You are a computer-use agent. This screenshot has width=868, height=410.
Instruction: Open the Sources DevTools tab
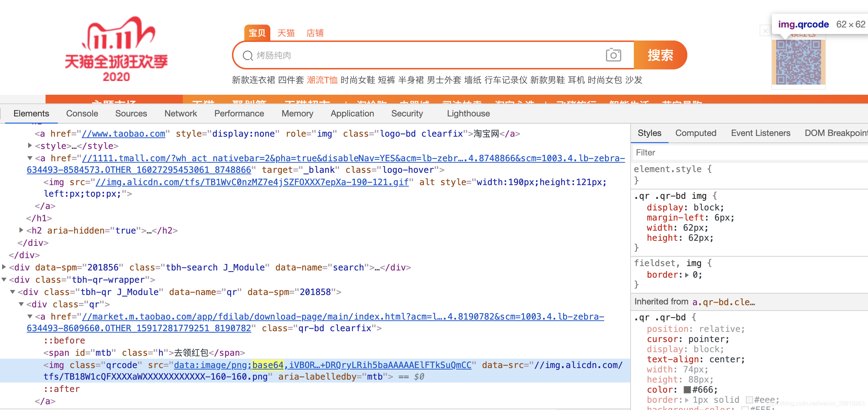pos(131,114)
